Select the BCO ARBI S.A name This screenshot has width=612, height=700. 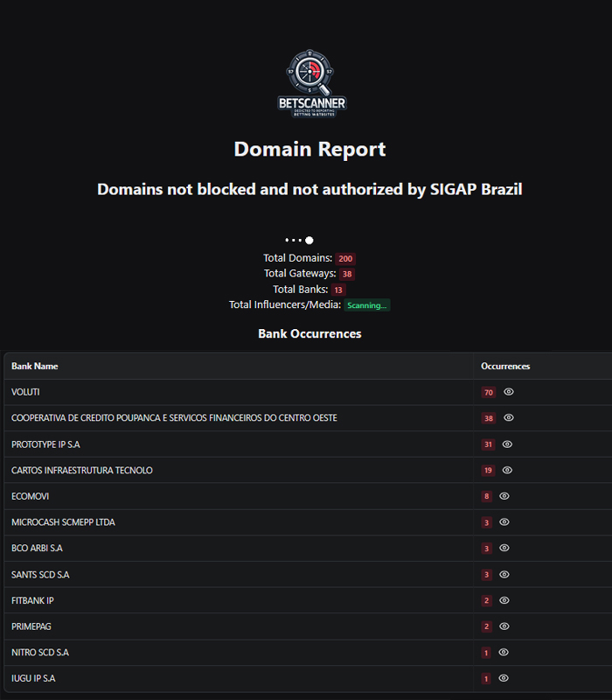click(37, 549)
